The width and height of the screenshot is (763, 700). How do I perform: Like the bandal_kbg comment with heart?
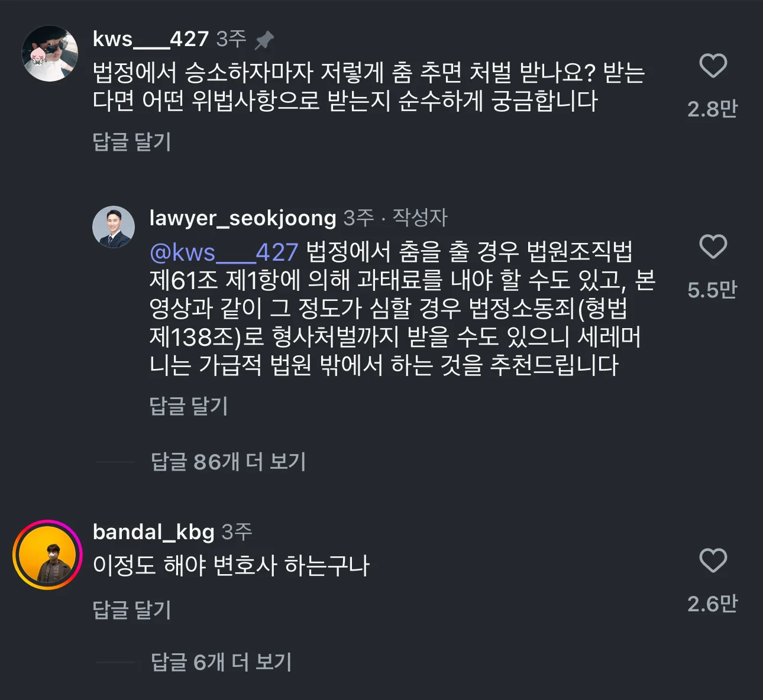tap(713, 560)
